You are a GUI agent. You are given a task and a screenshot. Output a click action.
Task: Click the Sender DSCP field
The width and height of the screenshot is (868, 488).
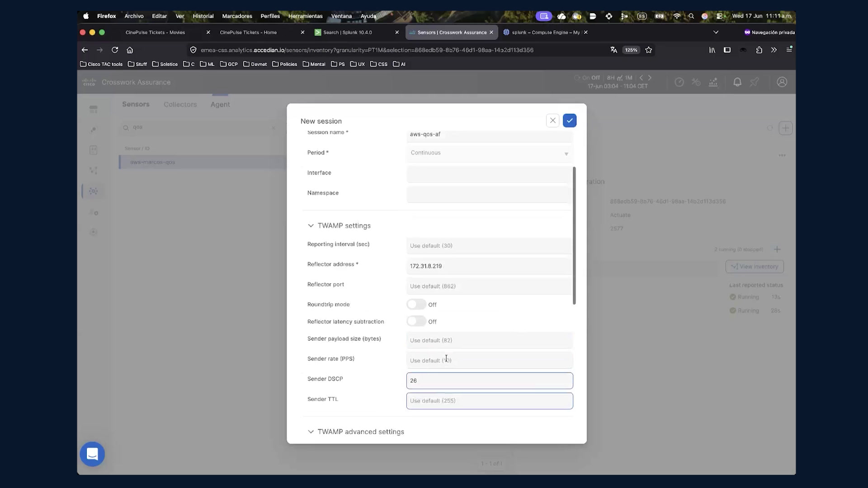click(490, 380)
